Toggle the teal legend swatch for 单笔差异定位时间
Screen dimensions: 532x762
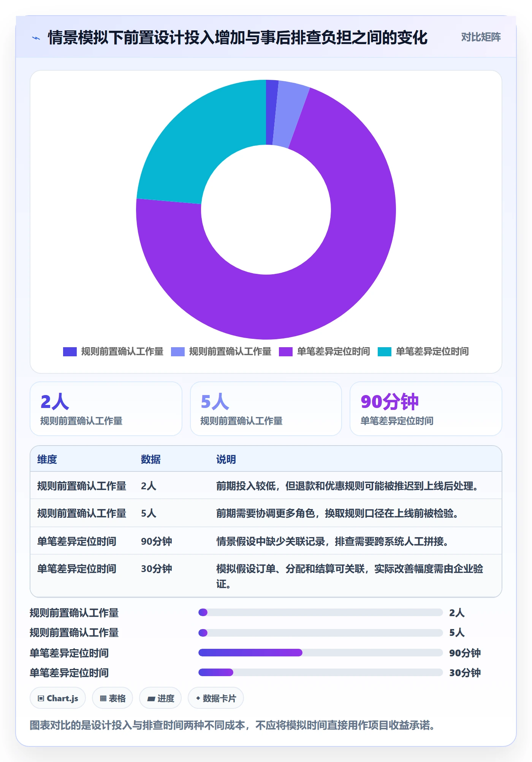(x=385, y=352)
